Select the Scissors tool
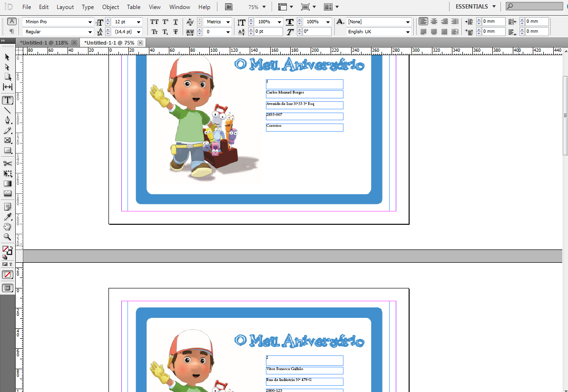 point(8,163)
